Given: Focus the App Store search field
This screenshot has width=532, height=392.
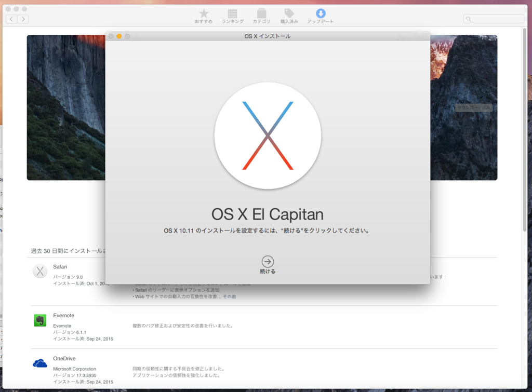Looking at the screenshot, I should (x=494, y=19).
